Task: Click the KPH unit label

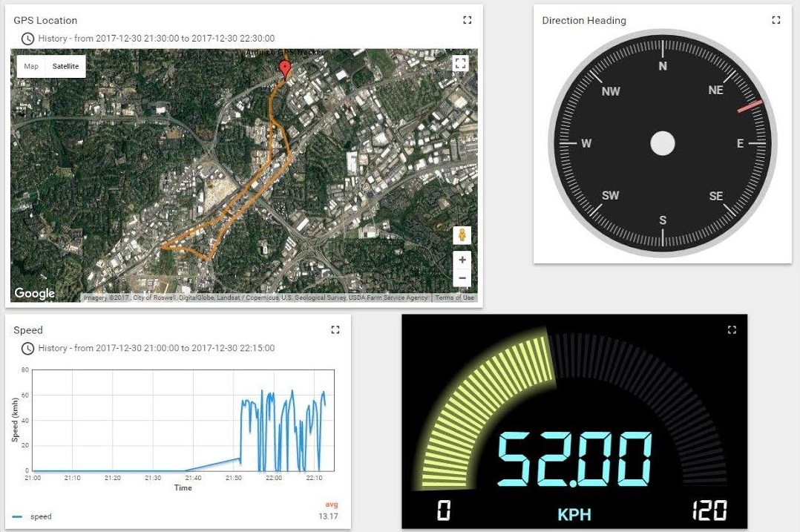Action: click(x=574, y=514)
